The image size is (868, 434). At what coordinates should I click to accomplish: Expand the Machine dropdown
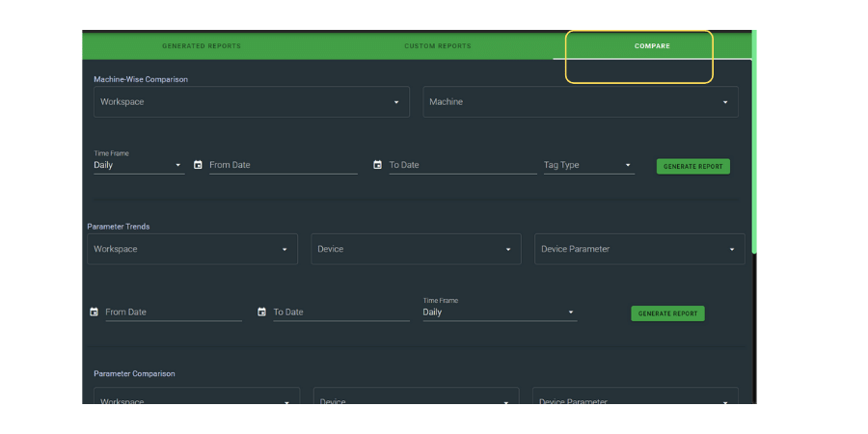pos(581,102)
